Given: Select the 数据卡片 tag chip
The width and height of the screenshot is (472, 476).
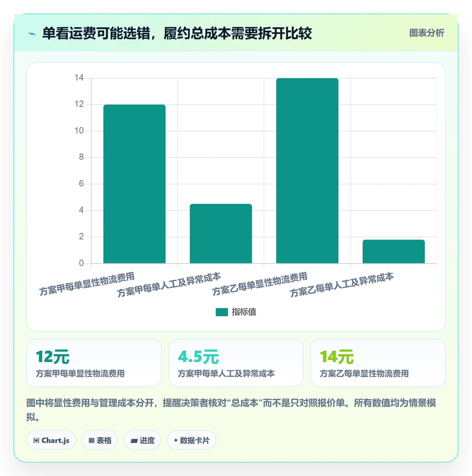Looking at the screenshot, I should 191,440.
